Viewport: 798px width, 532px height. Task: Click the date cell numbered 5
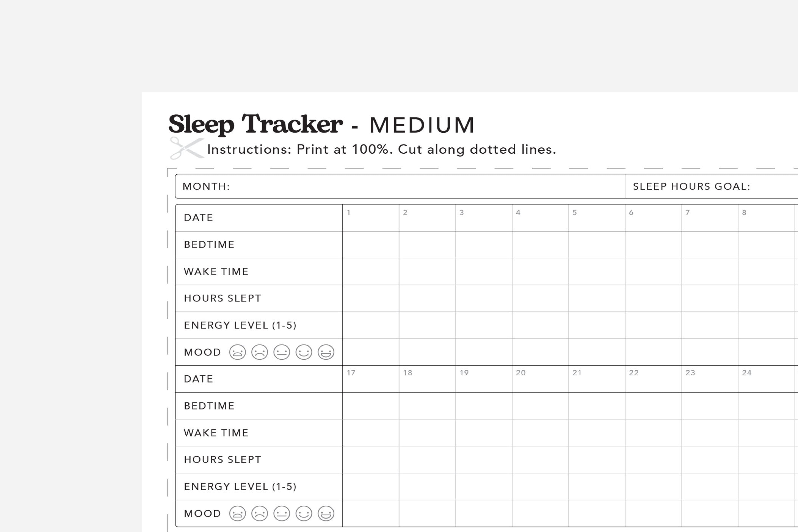point(597,218)
